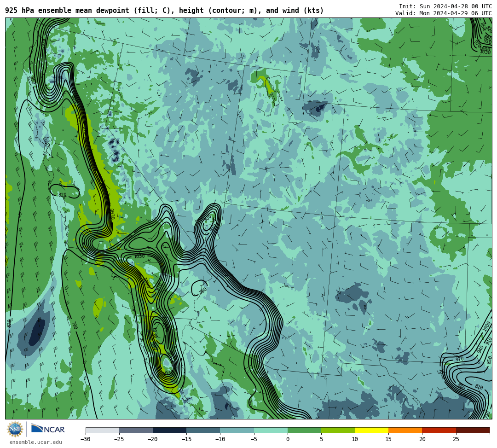Select the 5 to 10 lime swatch
497x448 pixels.
[338, 430]
